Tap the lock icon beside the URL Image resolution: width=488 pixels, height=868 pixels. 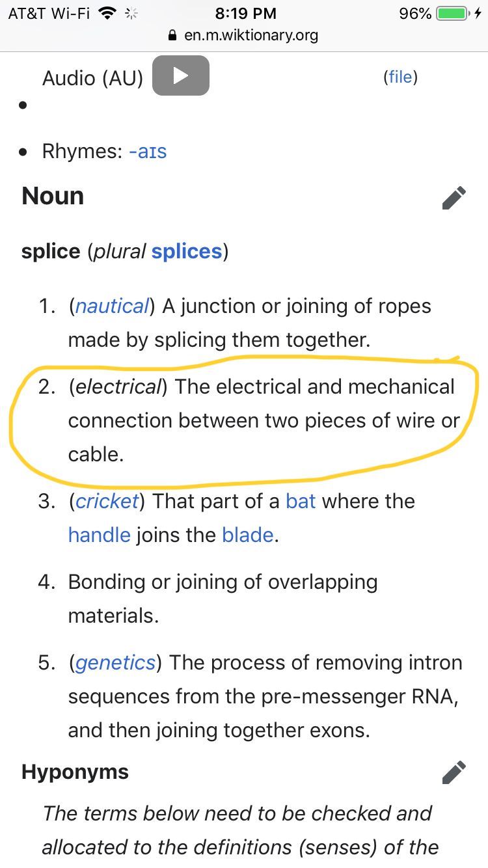(x=172, y=35)
